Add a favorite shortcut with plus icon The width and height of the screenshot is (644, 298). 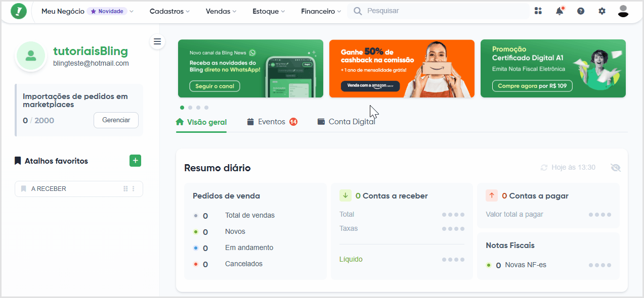[x=135, y=161]
